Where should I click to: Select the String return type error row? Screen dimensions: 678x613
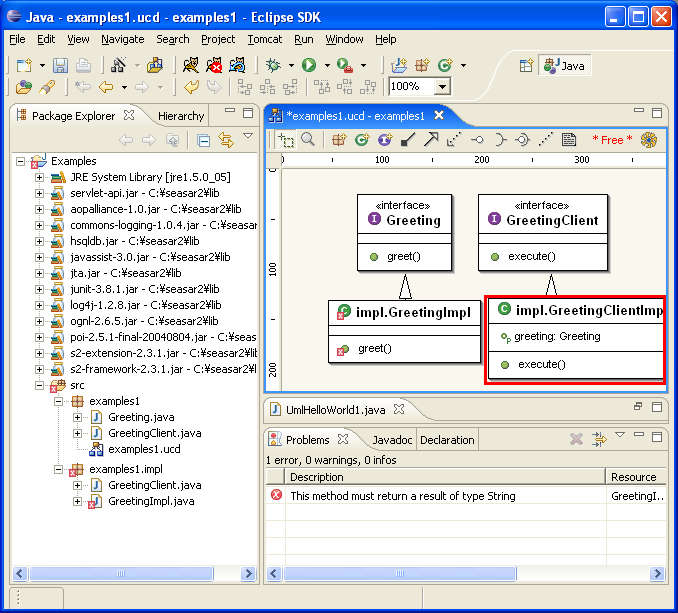click(402, 495)
